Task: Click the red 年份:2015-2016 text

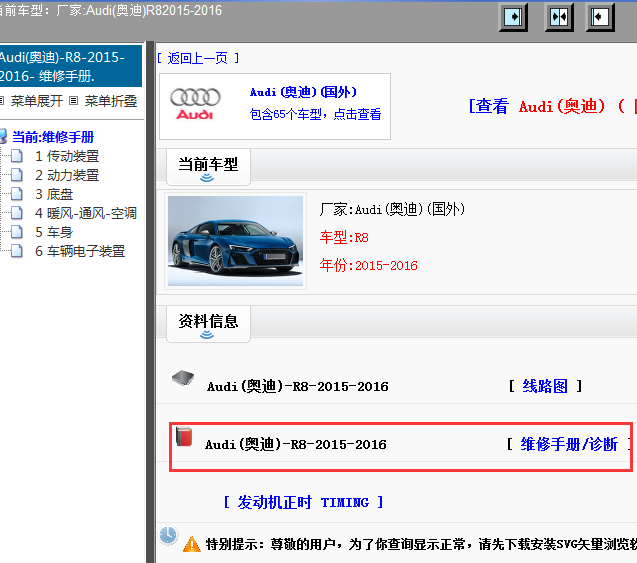Action: click(x=368, y=265)
